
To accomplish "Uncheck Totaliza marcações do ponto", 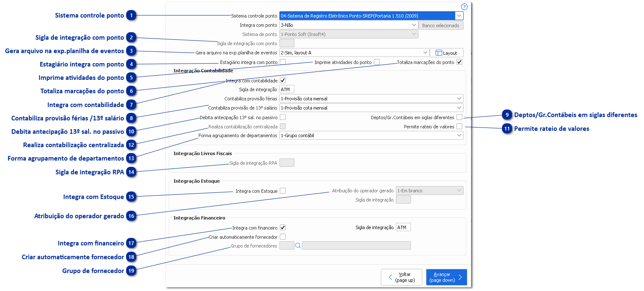I will click(x=459, y=62).
